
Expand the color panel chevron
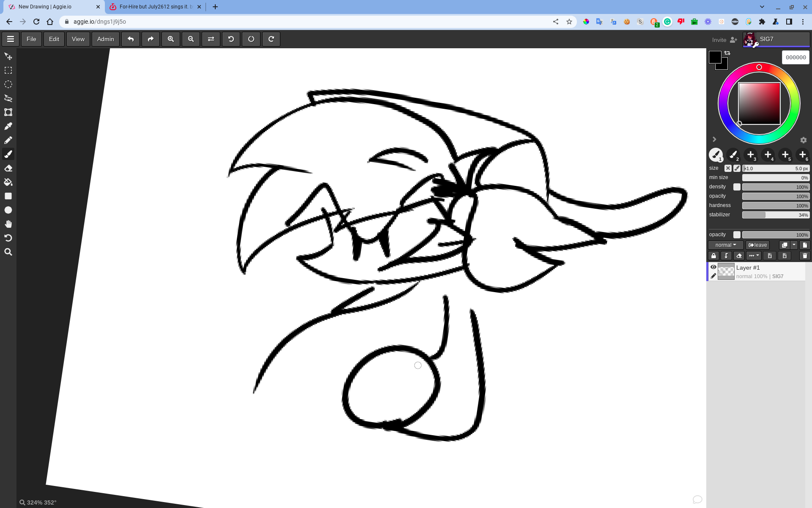tap(714, 139)
